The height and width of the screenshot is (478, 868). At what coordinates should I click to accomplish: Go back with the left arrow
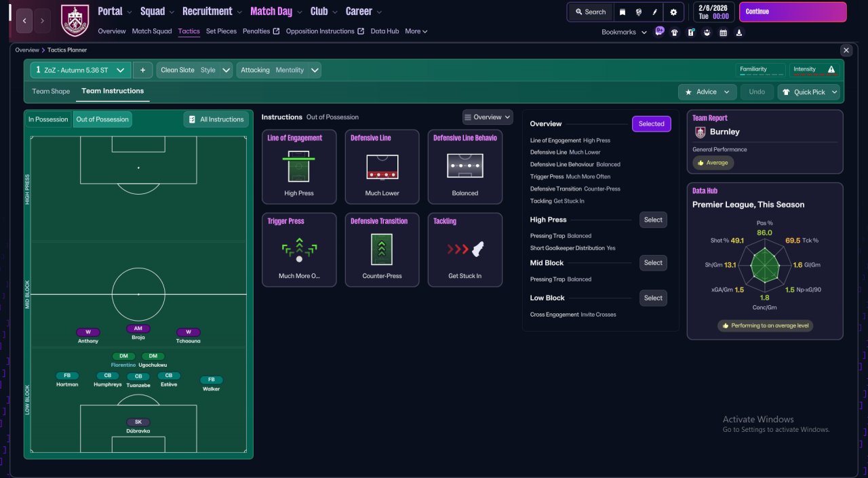[24, 21]
